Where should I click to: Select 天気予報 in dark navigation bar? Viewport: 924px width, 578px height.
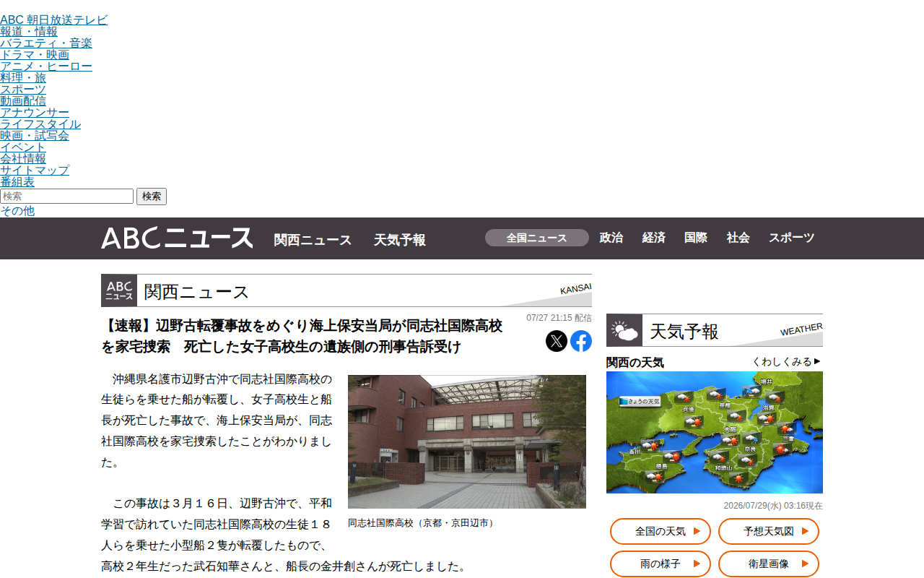pyautogui.click(x=400, y=240)
